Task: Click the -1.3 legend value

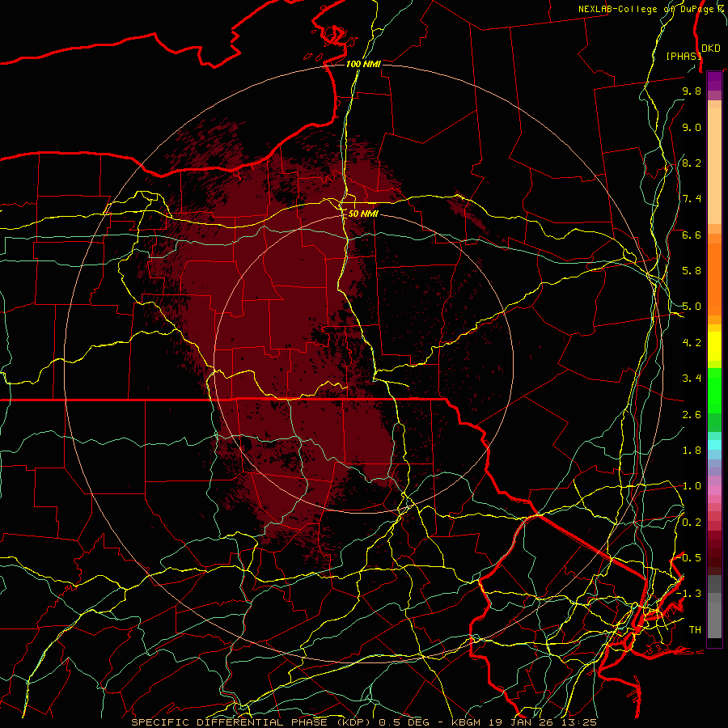Action: pyautogui.click(x=689, y=594)
